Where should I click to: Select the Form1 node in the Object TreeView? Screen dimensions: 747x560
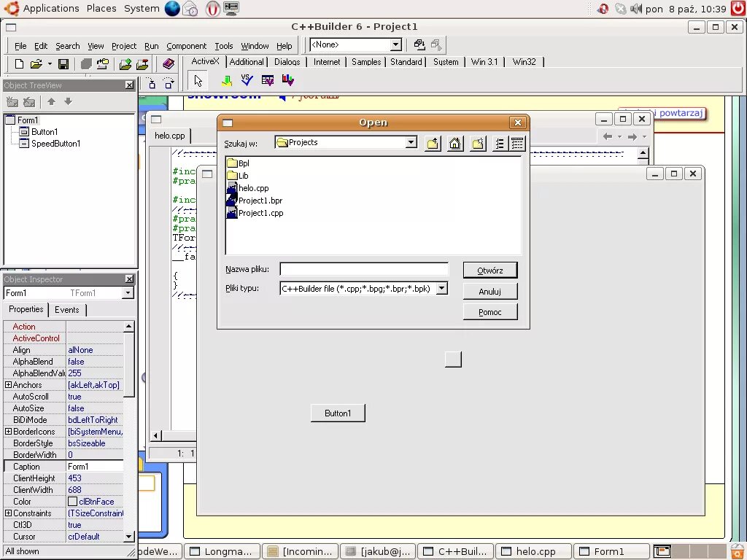pyautogui.click(x=28, y=120)
